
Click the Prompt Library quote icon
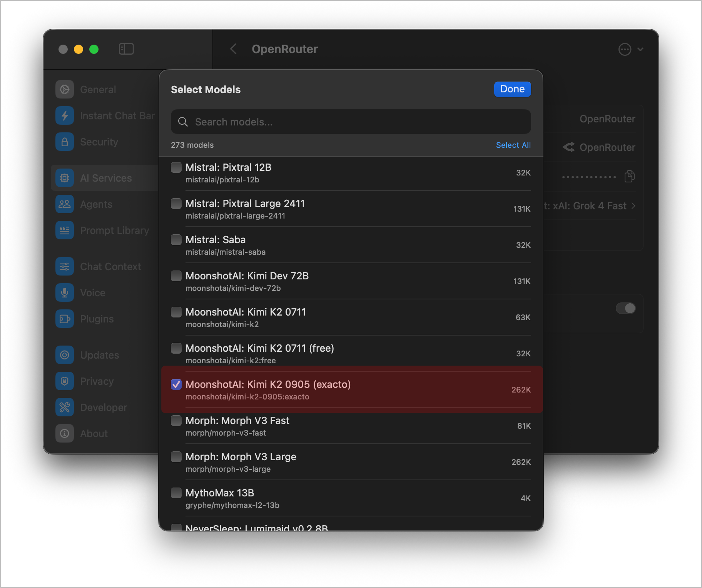65,231
